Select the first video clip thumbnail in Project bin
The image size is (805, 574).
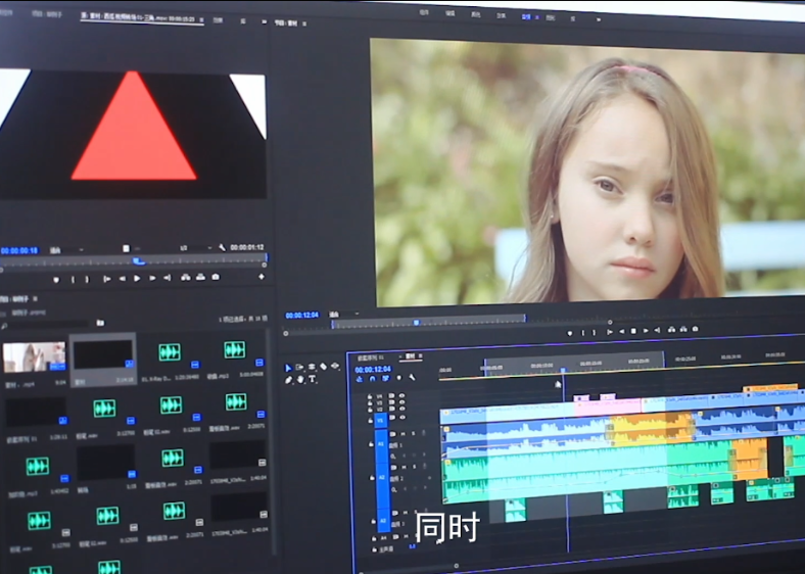click(34, 356)
